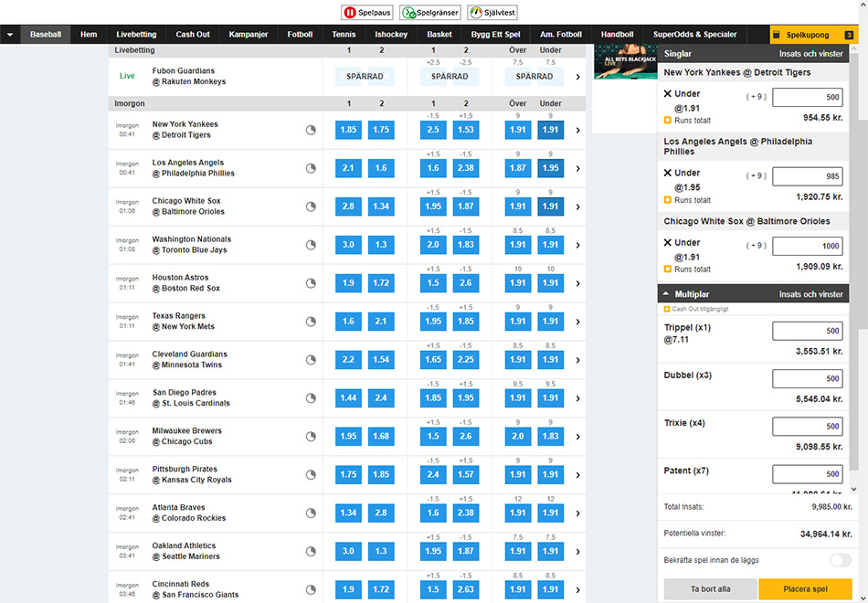Remove Yankees @ Tigers Under bet with X
Screen dimensions: 868x603
coord(667,94)
